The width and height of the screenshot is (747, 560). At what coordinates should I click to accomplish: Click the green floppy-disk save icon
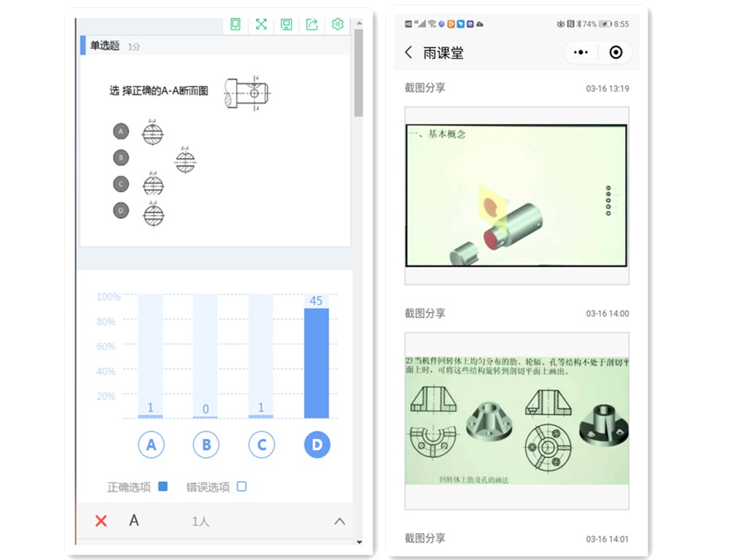pyautogui.click(x=287, y=24)
